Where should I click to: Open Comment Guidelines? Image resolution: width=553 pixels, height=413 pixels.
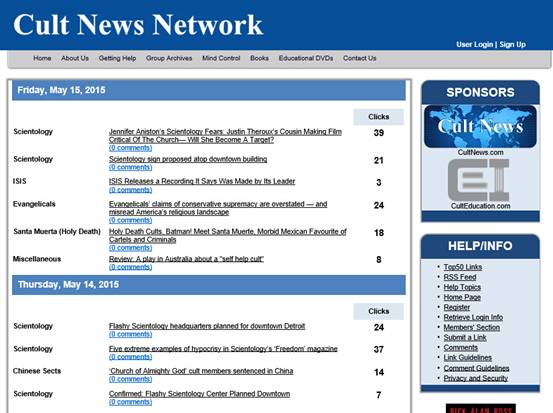476,368
